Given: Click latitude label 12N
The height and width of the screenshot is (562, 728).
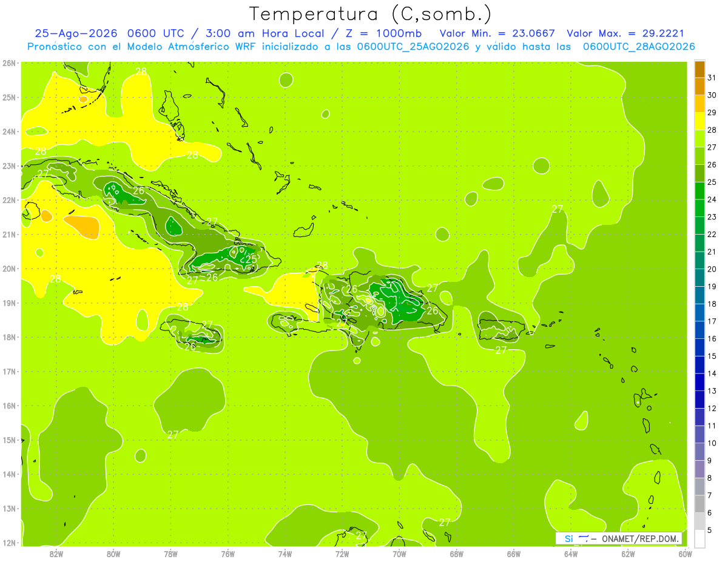Looking at the screenshot, I should (x=9, y=543).
